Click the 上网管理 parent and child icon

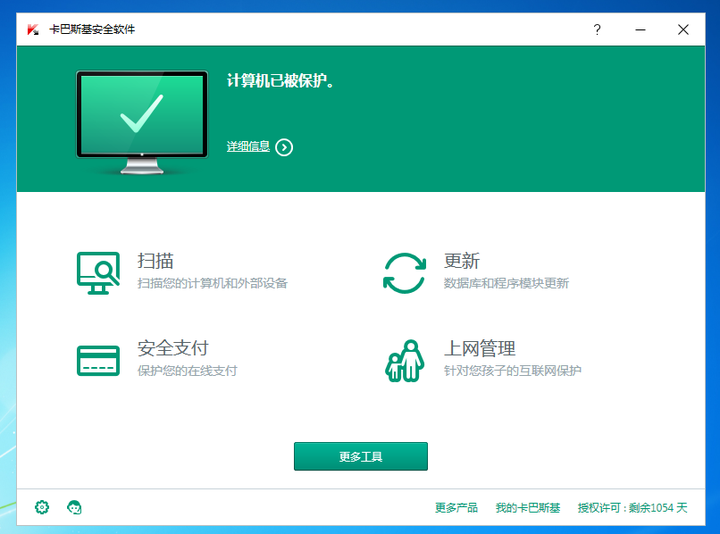[x=405, y=360]
